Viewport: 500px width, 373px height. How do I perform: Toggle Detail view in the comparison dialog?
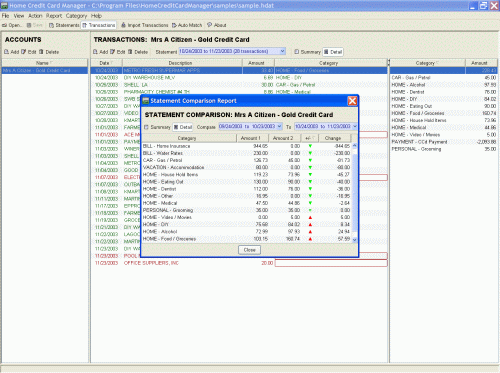pos(183,127)
